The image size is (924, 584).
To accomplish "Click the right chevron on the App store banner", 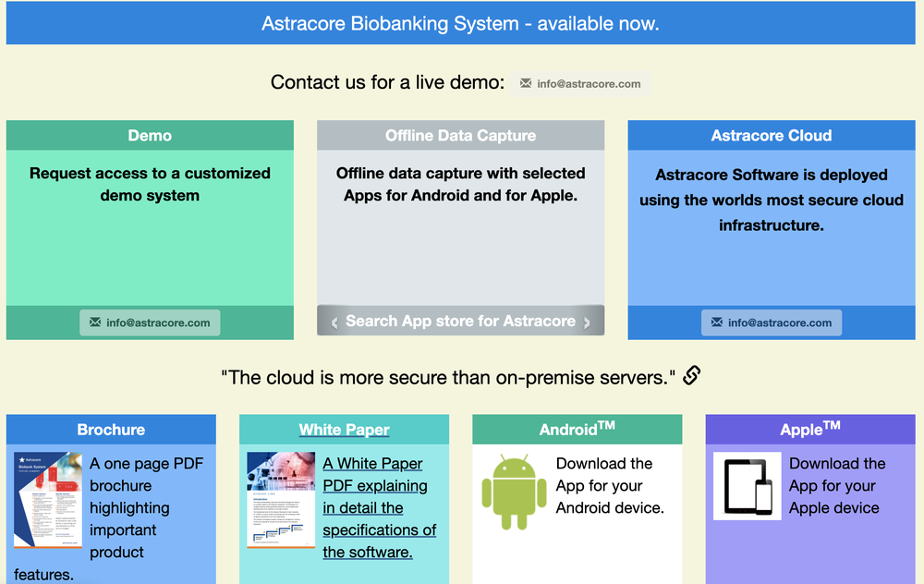I will pos(585,321).
